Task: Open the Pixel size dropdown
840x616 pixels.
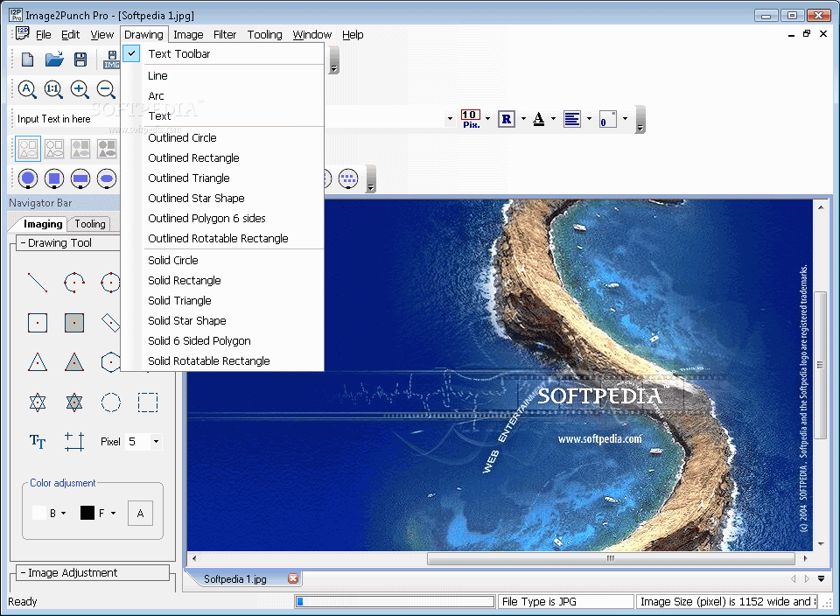Action: 156,442
